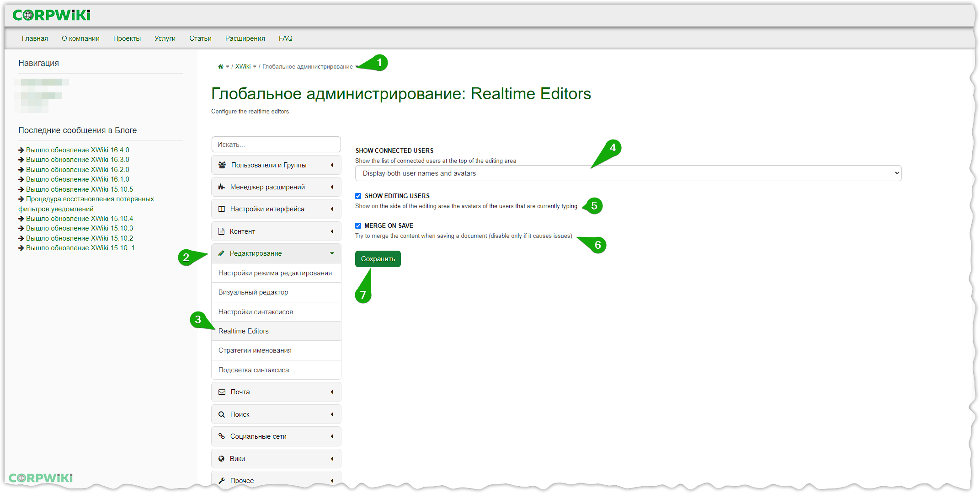Click pencil icon in Редактирование section
This screenshot has height=494, width=980.
(x=221, y=253)
